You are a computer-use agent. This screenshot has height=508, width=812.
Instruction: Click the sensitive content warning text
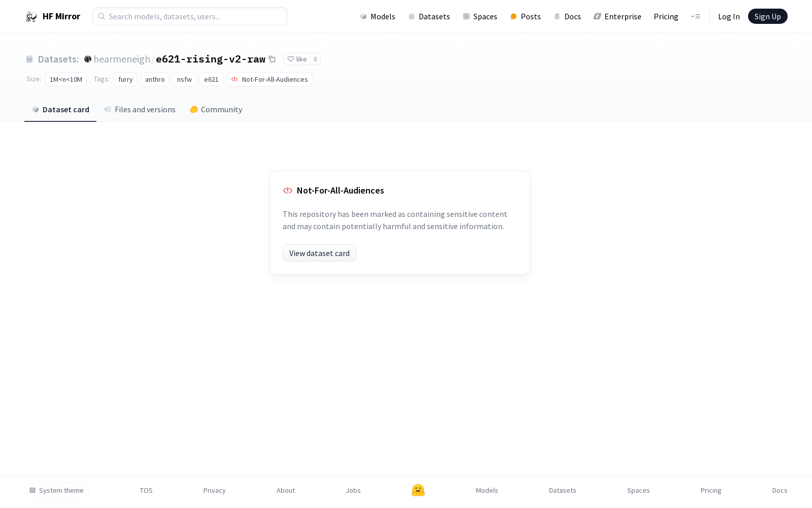click(x=395, y=220)
